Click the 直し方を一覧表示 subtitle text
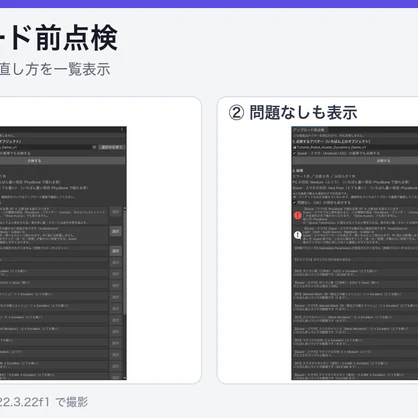 point(55,69)
